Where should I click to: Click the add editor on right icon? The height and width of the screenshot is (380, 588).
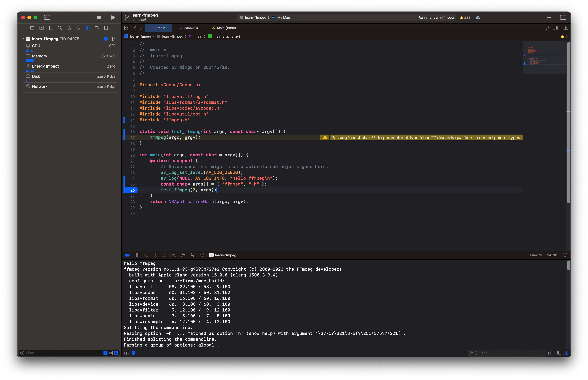(566, 28)
